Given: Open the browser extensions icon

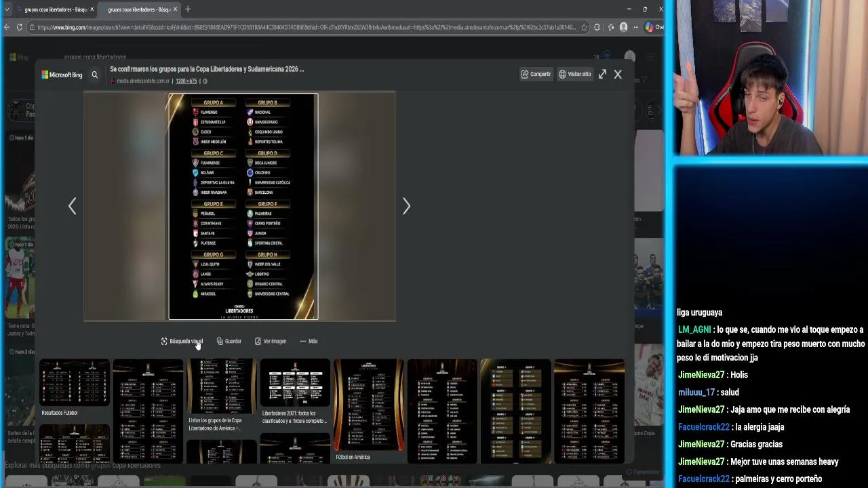Looking at the screenshot, I should coord(597,27).
